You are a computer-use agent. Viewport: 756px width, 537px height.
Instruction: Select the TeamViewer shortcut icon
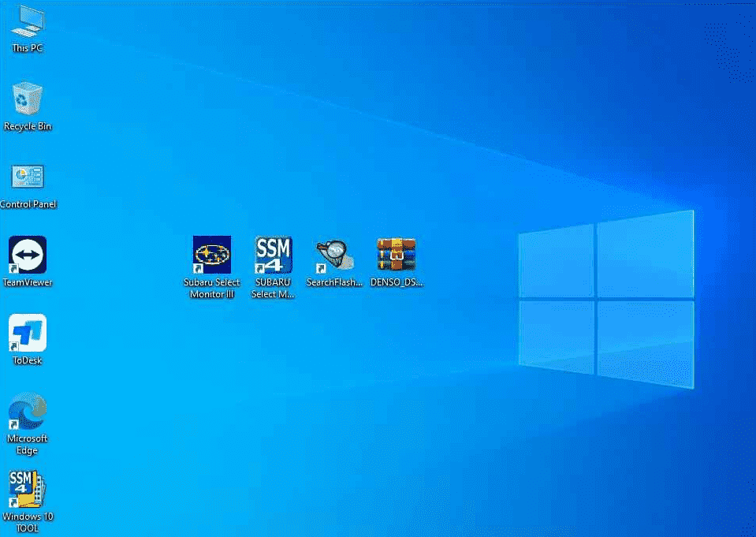pos(28,255)
